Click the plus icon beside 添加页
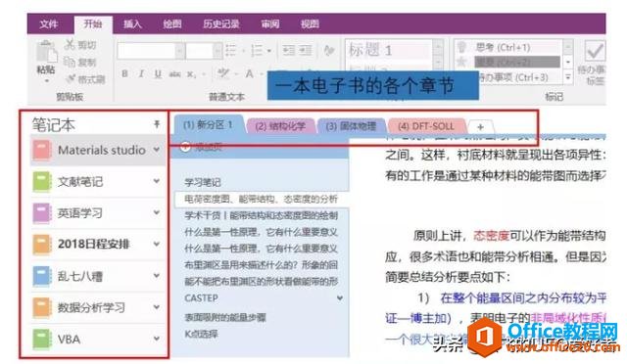The image size is (627, 364). [x=185, y=147]
